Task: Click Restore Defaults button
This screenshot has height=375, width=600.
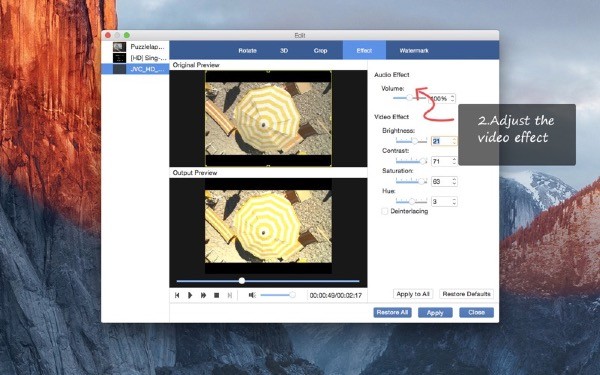Action: click(466, 294)
